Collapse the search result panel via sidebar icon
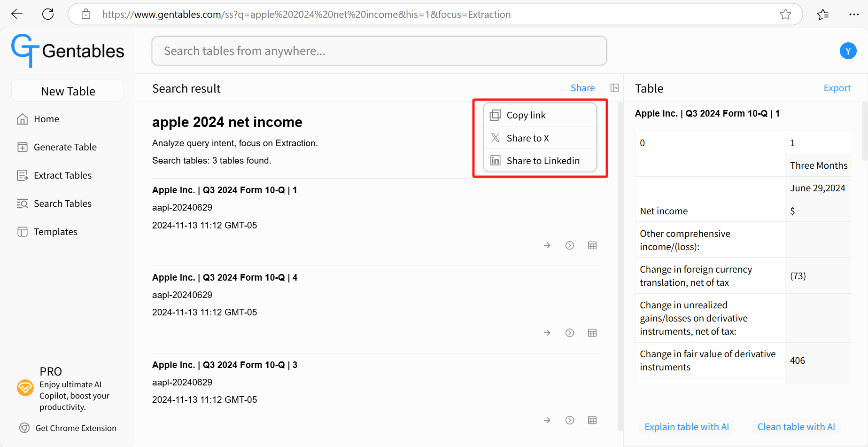The height and width of the screenshot is (447, 868). pyautogui.click(x=614, y=88)
